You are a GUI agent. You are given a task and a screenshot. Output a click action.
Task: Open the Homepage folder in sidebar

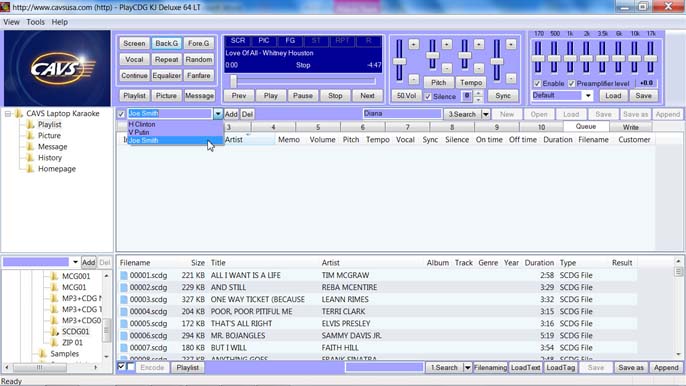(x=56, y=168)
